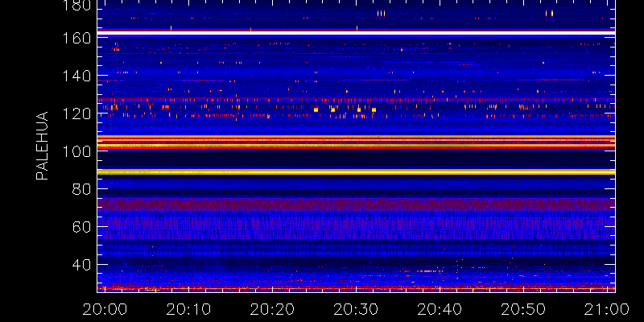Image resolution: width=644 pixels, height=322 pixels.
Task: Click the yellow emission band near 88
Action: [356, 172]
